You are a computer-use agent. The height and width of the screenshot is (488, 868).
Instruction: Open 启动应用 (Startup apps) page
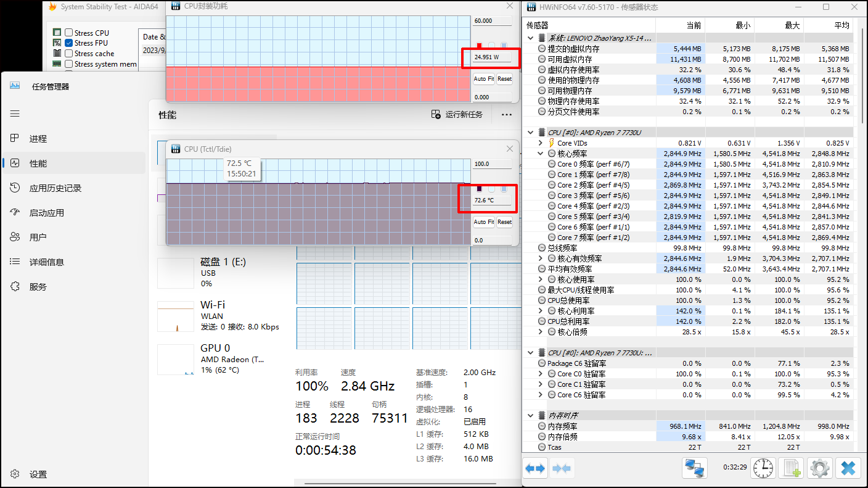[47, 213]
